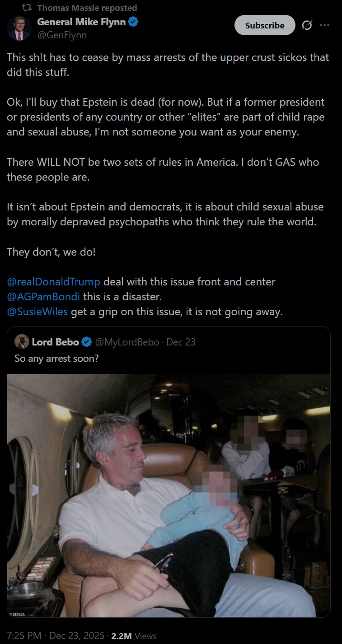Click the repost arrows icon above the post

click(27, 8)
